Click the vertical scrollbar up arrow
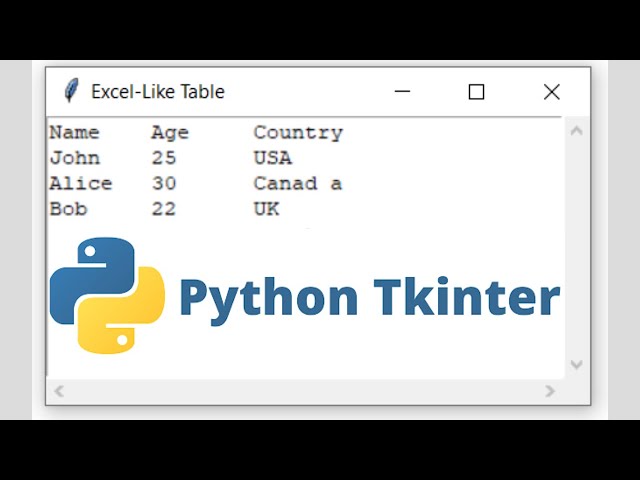This screenshot has width=640, height=480. [576, 131]
